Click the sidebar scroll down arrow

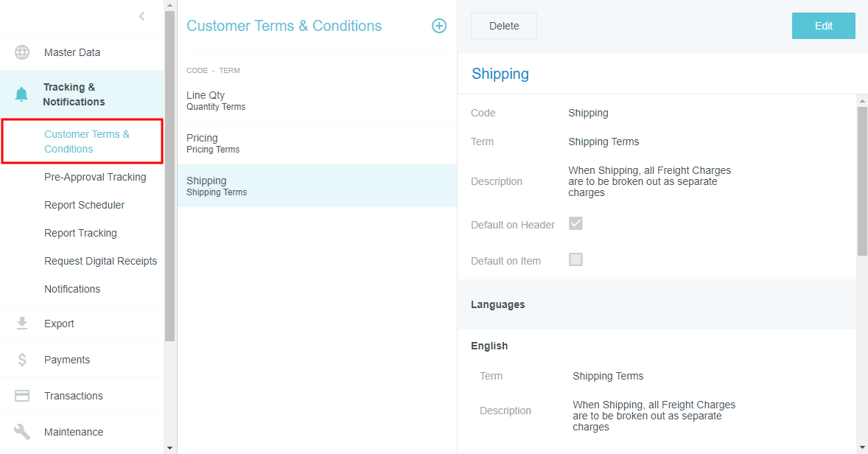click(x=170, y=447)
